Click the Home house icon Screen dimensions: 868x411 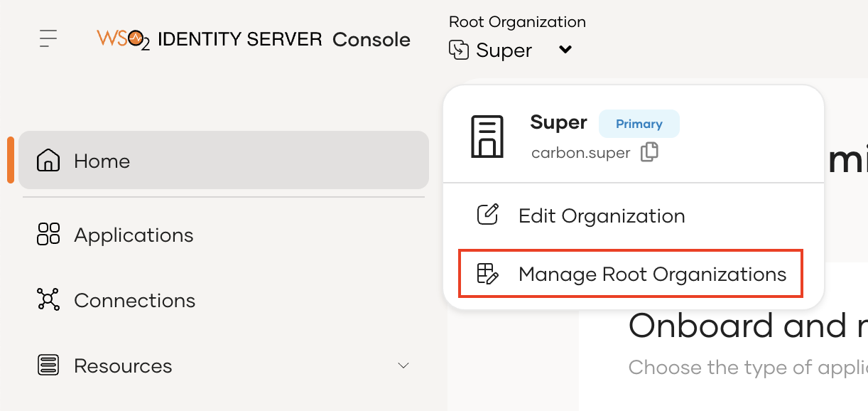(x=48, y=161)
